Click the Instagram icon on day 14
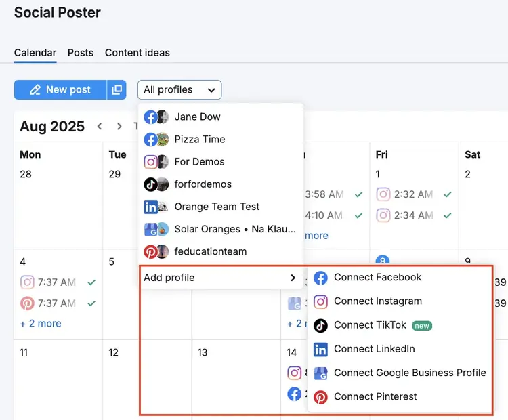The width and height of the screenshot is (508, 420). click(x=294, y=373)
